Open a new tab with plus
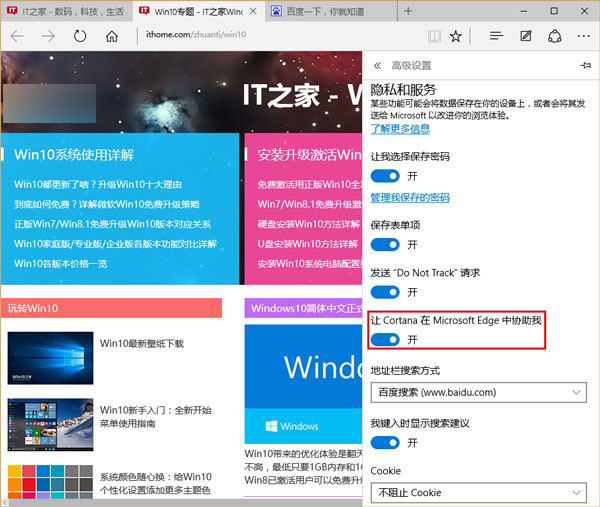The image size is (600, 507). coord(408,11)
